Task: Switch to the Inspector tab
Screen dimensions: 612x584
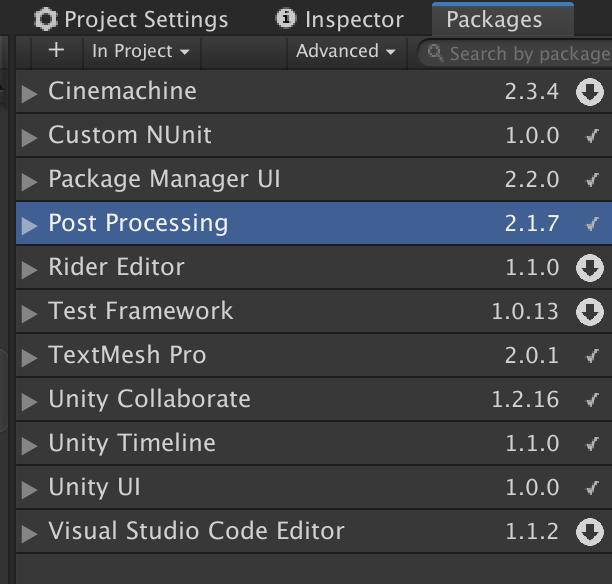Action: [341, 19]
